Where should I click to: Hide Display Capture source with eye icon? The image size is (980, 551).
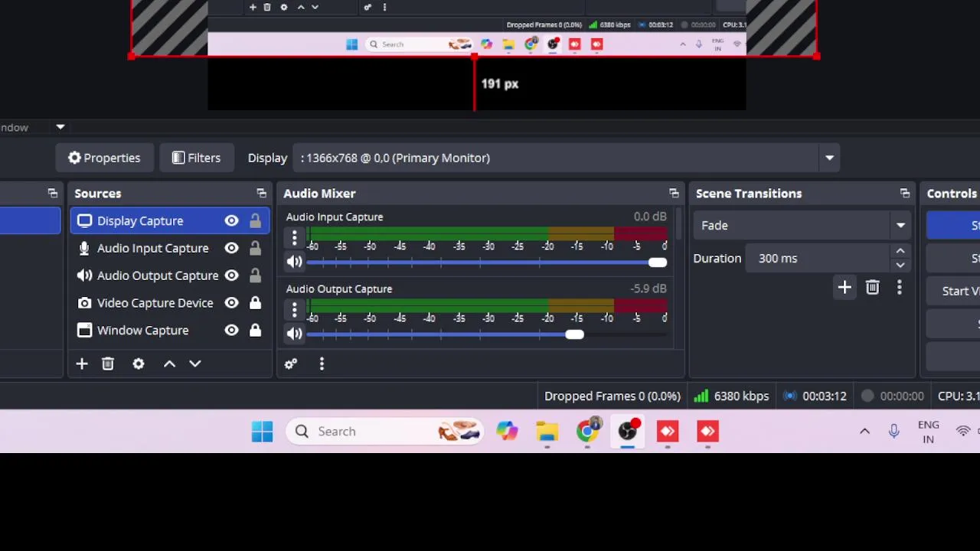pyautogui.click(x=231, y=221)
